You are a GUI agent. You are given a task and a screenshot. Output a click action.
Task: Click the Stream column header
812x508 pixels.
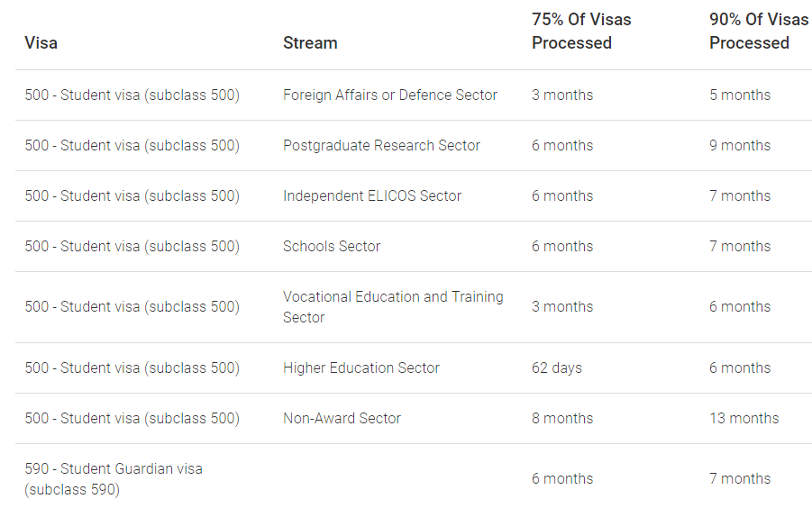(x=310, y=42)
